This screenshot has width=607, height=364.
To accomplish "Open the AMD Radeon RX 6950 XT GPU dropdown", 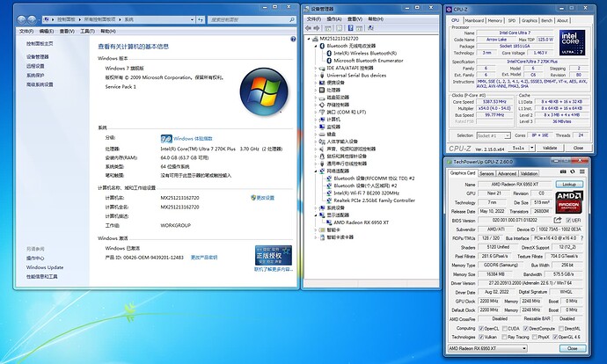I will (487, 348).
